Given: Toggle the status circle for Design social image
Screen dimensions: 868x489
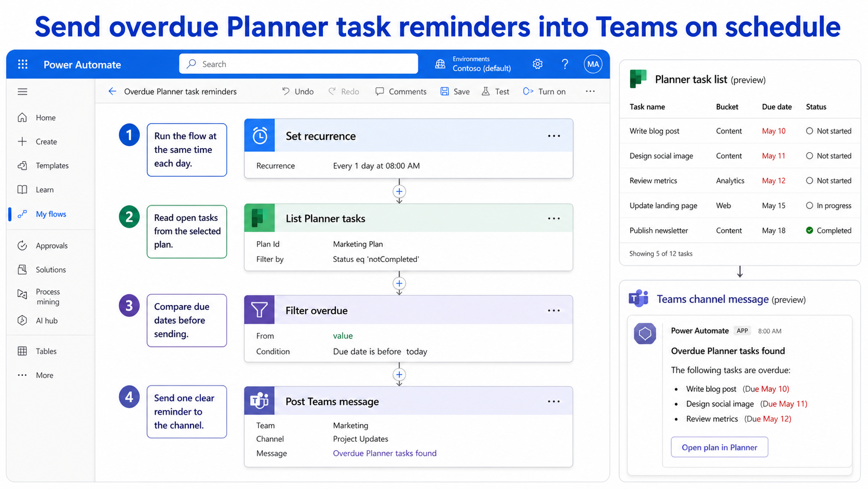Looking at the screenshot, I should point(809,156).
